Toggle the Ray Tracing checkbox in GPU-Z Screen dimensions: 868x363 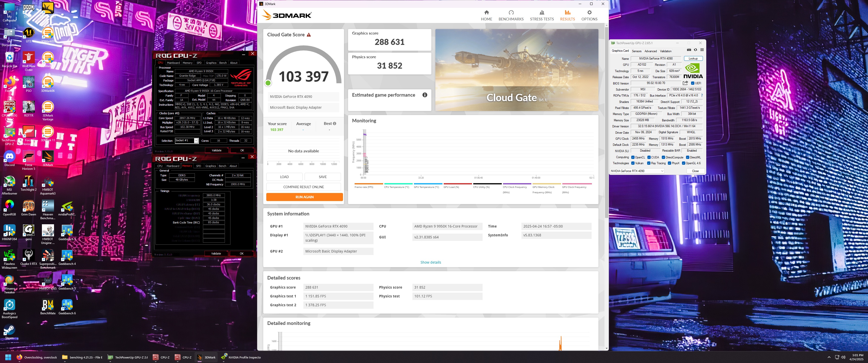[x=649, y=163]
